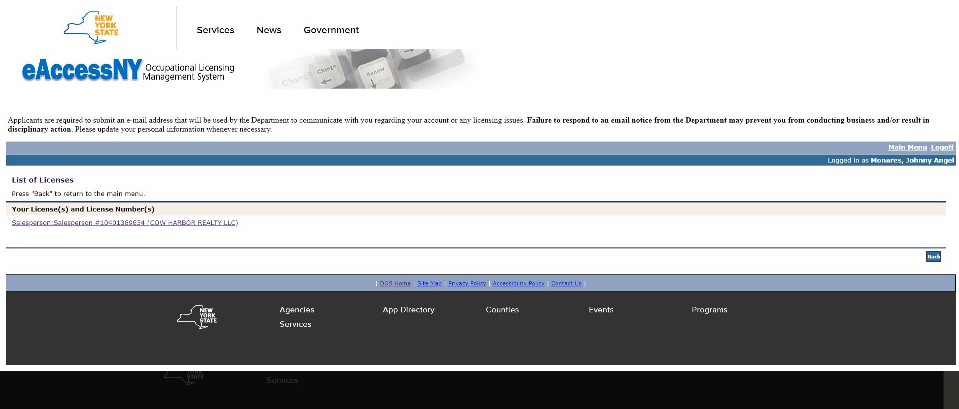
Task: Click the Logoff link
Action: tap(942, 147)
